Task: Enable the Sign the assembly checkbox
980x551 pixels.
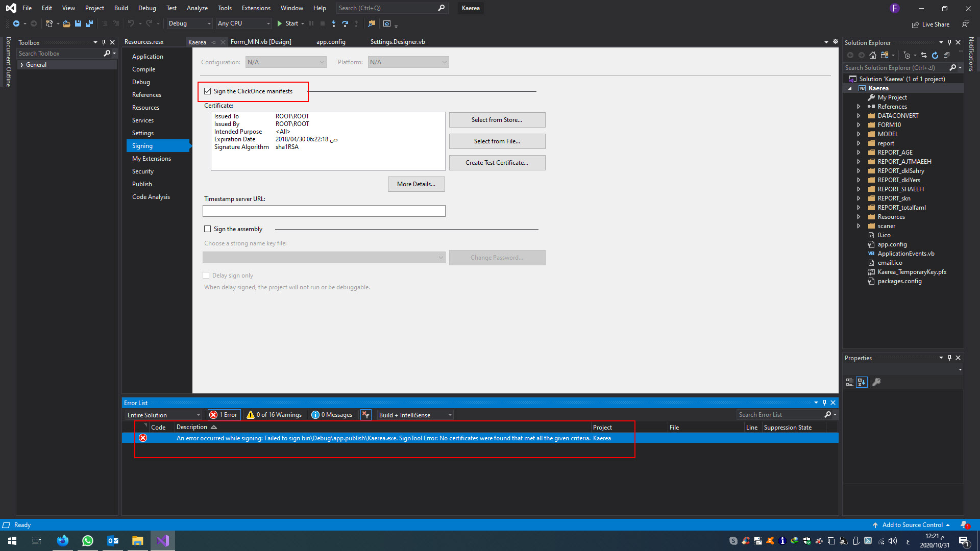Action: pos(207,229)
